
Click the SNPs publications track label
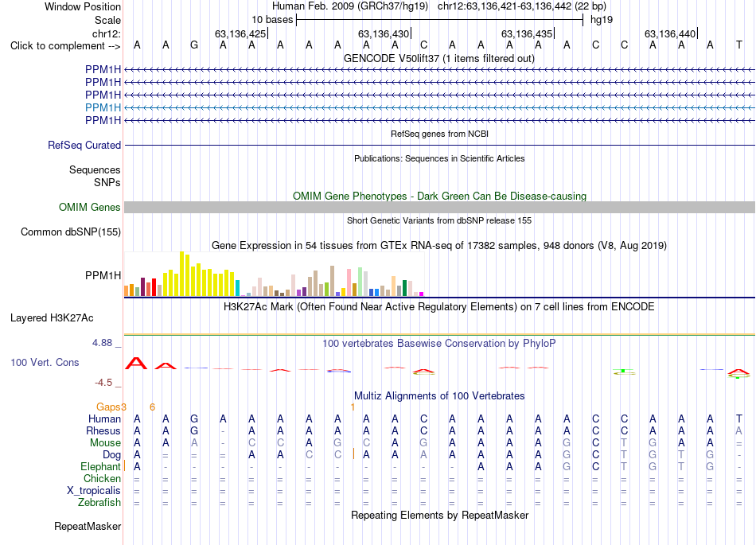(107, 183)
